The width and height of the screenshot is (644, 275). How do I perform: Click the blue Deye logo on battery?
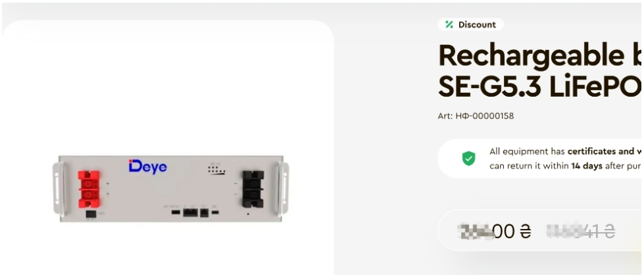pyautogui.click(x=148, y=166)
